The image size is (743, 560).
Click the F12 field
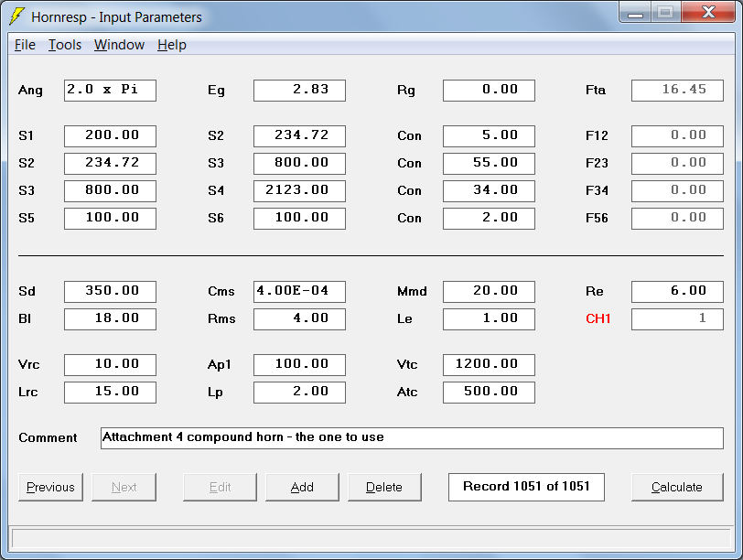678,136
